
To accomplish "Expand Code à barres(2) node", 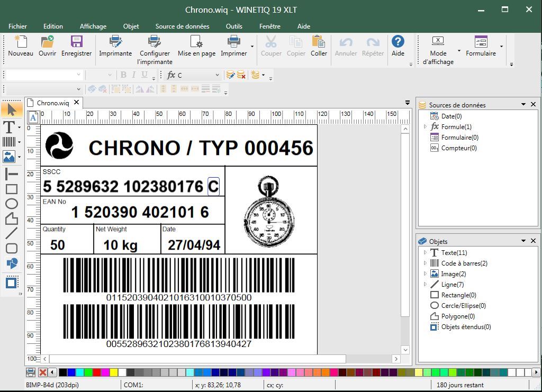I will [425, 263].
